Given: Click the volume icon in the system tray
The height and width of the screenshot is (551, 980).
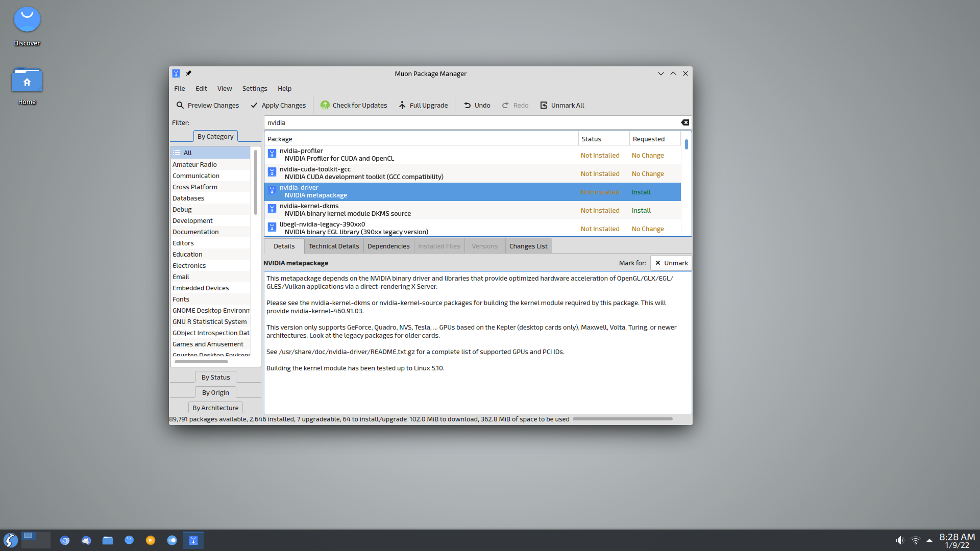Looking at the screenshot, I should click(899, 540).
